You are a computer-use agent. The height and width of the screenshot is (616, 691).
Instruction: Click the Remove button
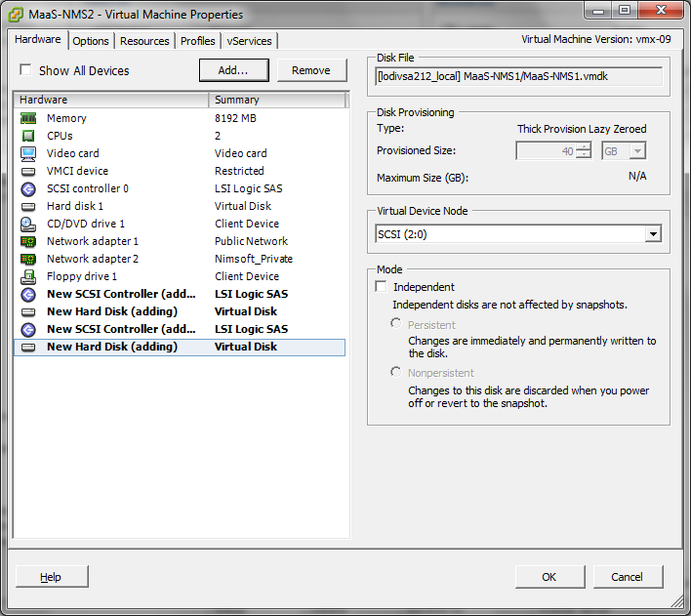pyautogui.click(x=311, y=70)
